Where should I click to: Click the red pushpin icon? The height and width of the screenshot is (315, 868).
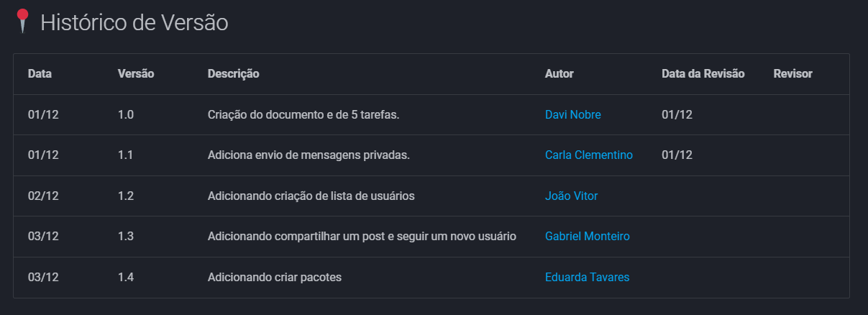pos(23,21)
